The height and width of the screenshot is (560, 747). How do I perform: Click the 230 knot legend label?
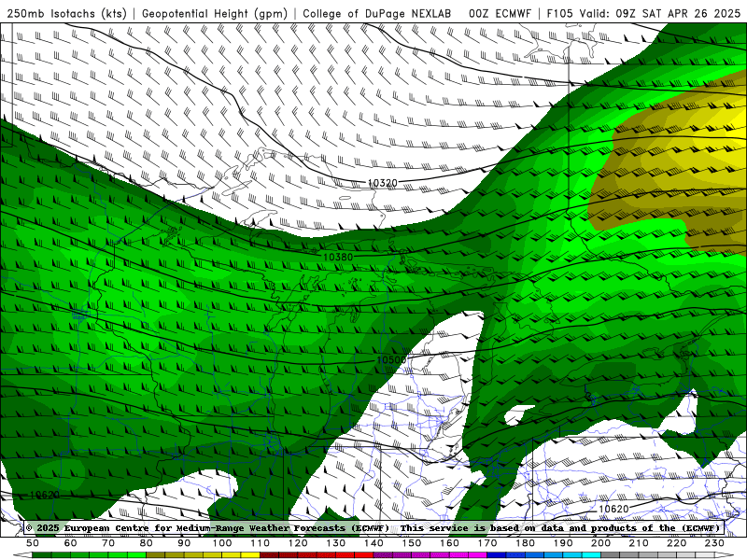715,543
